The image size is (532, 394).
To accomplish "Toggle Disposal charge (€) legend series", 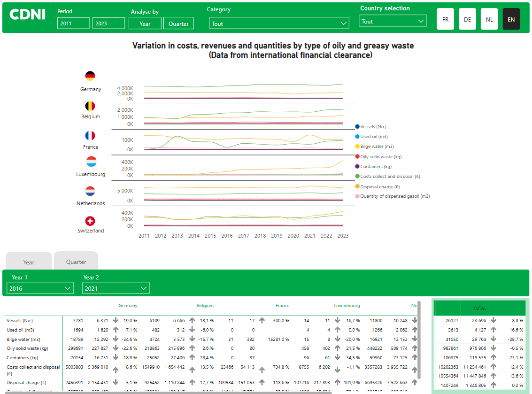I will (x=378, y=186).
